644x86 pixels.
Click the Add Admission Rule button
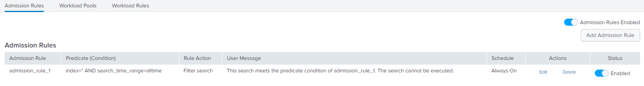point(610,35)
